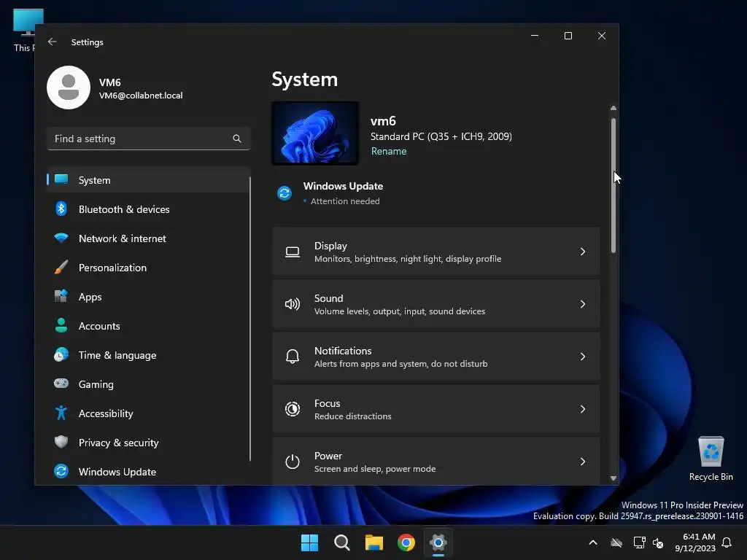This screenshot has height=560, width=747.
Task: Click the Rename link for vm6
Action: 389,151
